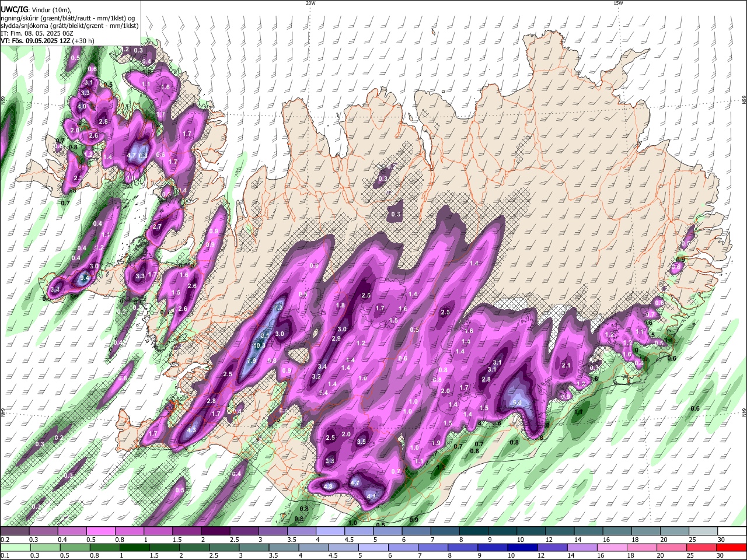Click the 1.9 precipitation value on the map
The width and height of the screenshot is (747, 560).
(435, 443)
